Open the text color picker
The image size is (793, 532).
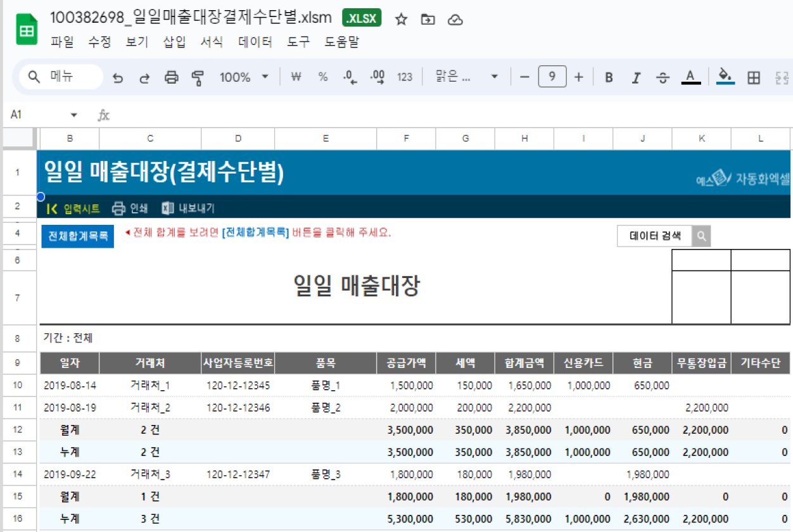[690, 78]
